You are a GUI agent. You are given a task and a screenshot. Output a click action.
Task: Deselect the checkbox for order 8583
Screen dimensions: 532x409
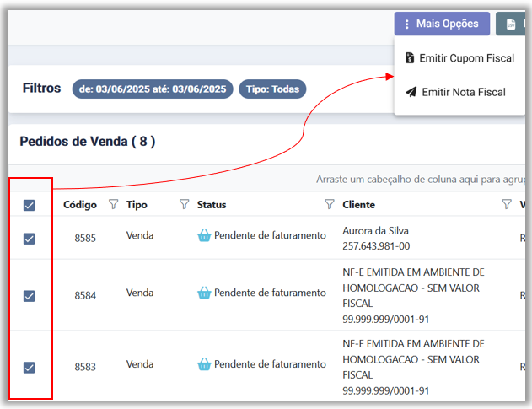[29, 367]
